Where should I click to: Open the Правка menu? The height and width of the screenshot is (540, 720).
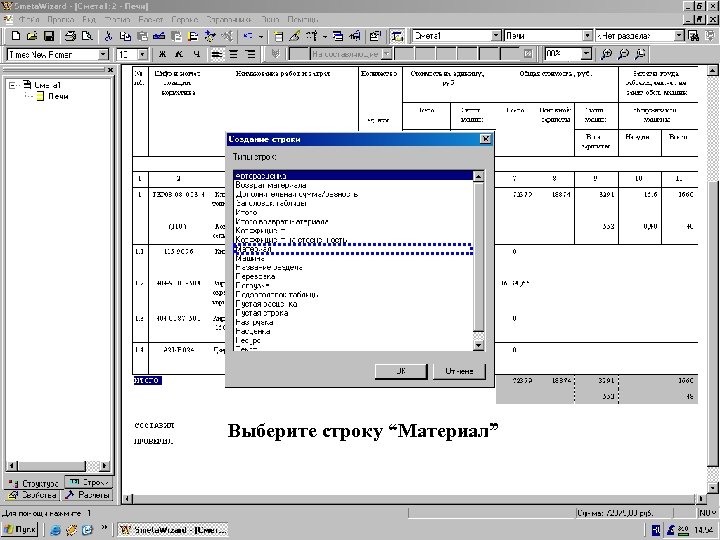[x=61, y=20]
